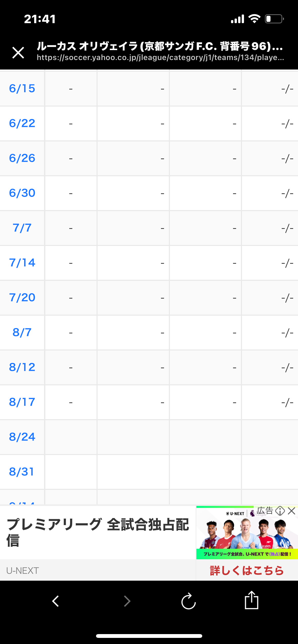The height and width of the screenshot is (644, 298).
Task: Open the 6/30 match link
Action: (22, 193)
